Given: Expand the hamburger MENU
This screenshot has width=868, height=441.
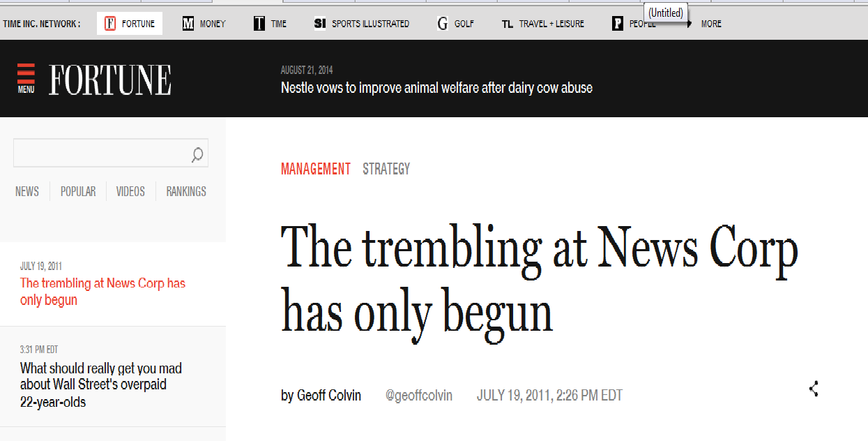Looking at the screenshot, I should [x=26, y=77].
